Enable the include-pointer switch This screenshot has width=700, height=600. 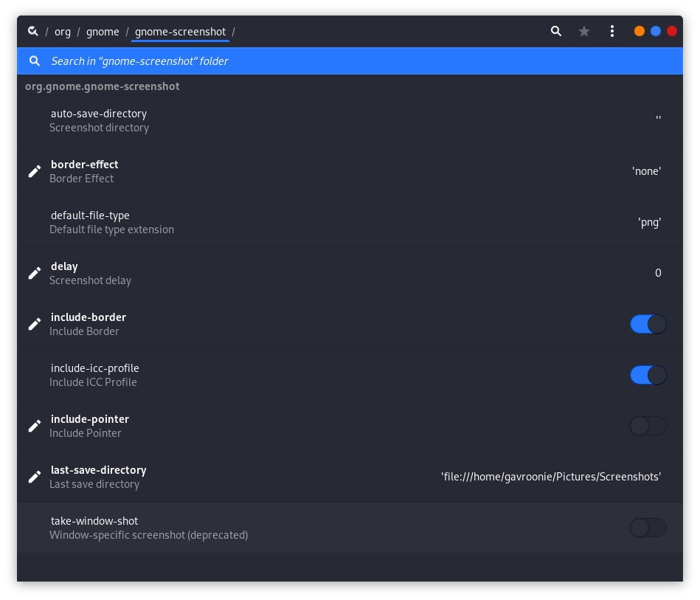pos(648,427)
